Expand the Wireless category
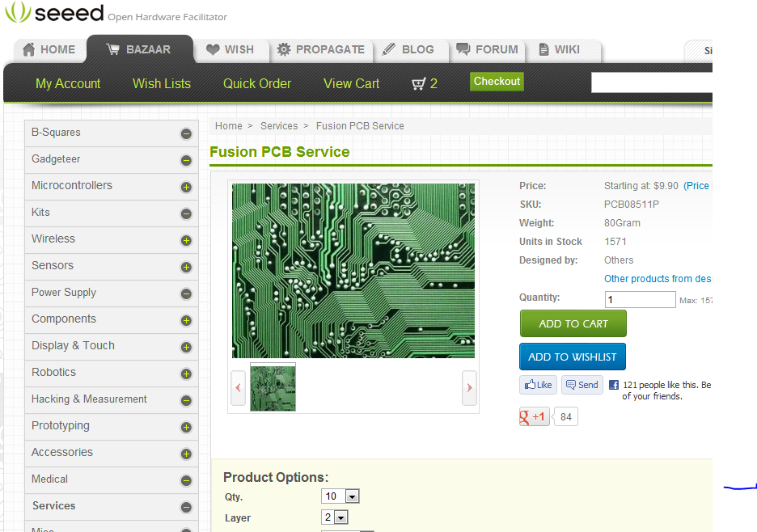The height and width of the screenshot is (532, 757). point(186,240)
